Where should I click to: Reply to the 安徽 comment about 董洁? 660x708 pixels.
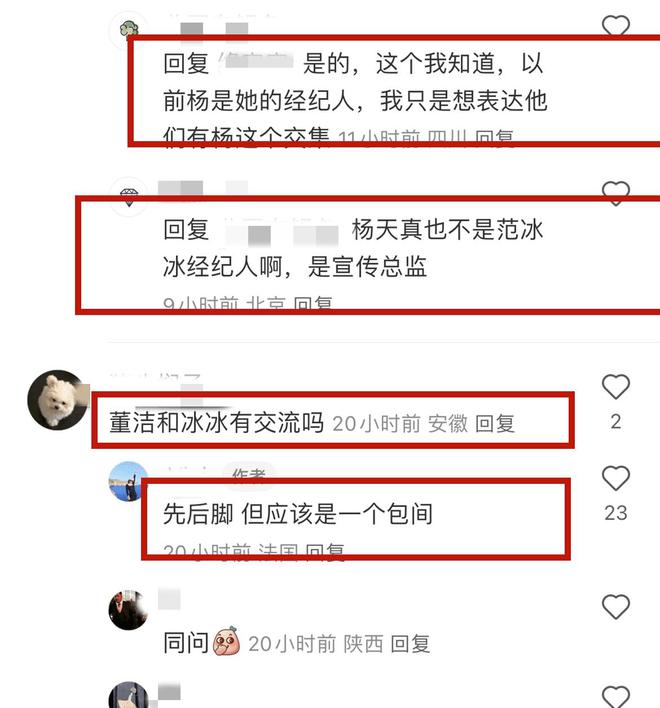point(495,424)
